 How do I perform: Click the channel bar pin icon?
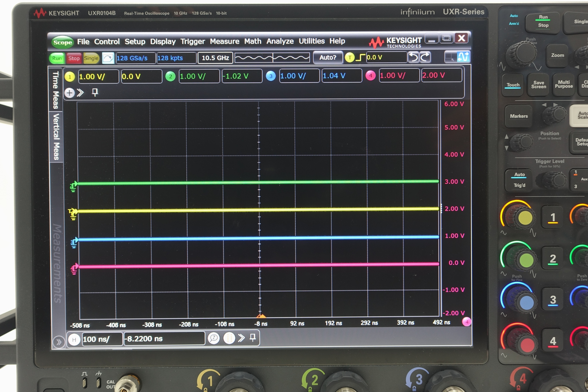(x=95, y=92)
